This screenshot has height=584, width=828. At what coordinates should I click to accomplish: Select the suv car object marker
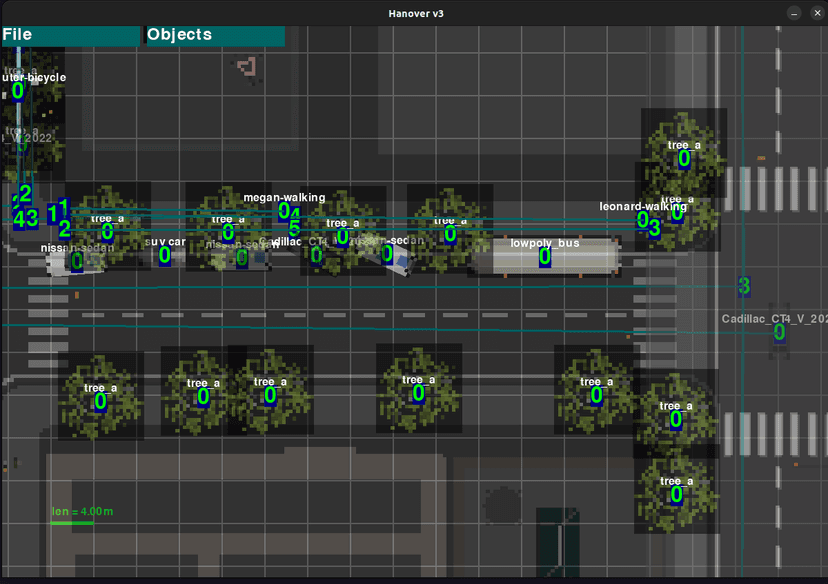tap(165, 256)
